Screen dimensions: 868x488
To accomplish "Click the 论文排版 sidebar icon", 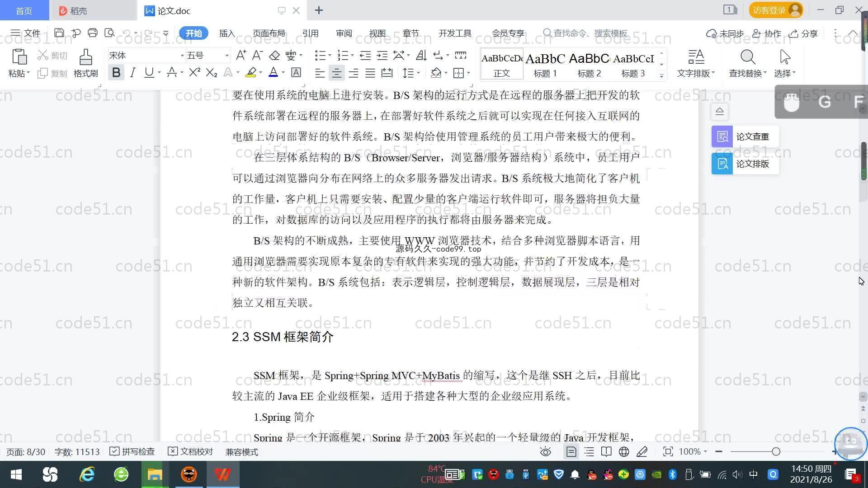I will [722, 164].
